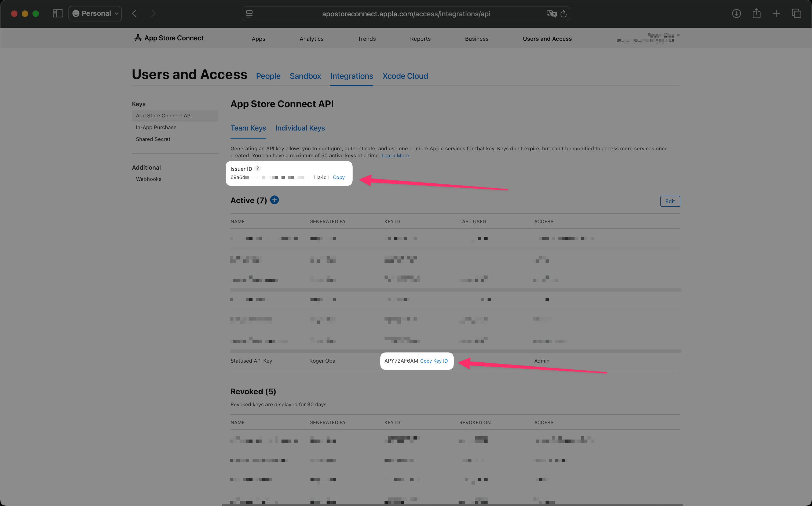This screenshot has width=812, height=506.
Task: Select Webhooks in the Additional sidebar
Action: [x=148, y=179]
